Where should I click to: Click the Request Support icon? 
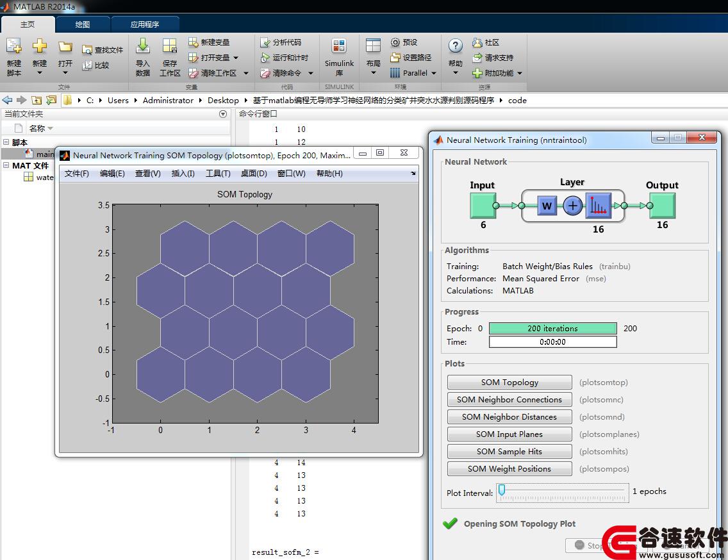pyautogui.click(x=477, y=58)
